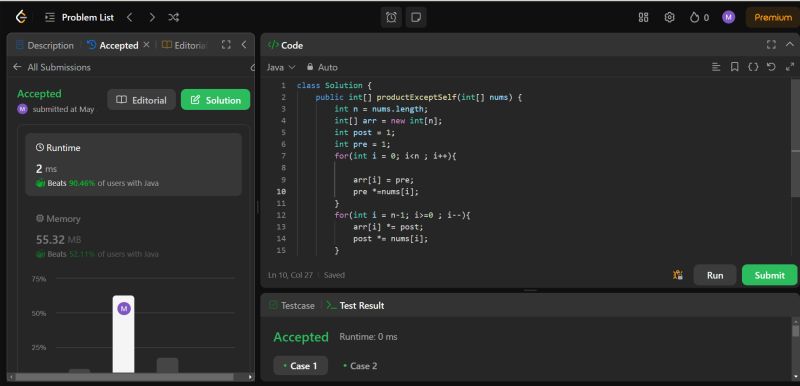
Task: View streak flame counter
Action: [x=699, y=17]
